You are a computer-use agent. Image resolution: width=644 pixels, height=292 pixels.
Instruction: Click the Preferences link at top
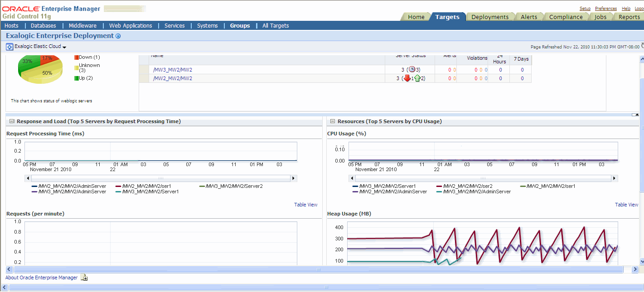click(x=606, y=9)
